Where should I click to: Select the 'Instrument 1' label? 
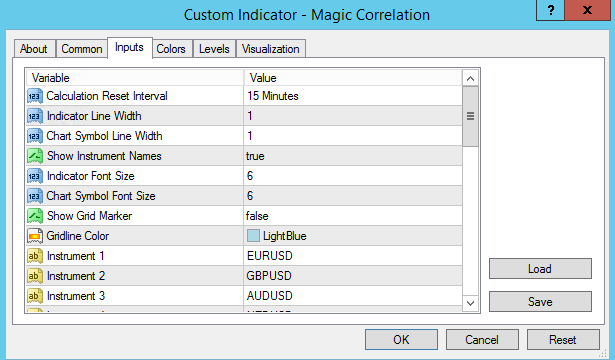pos(76,256)
